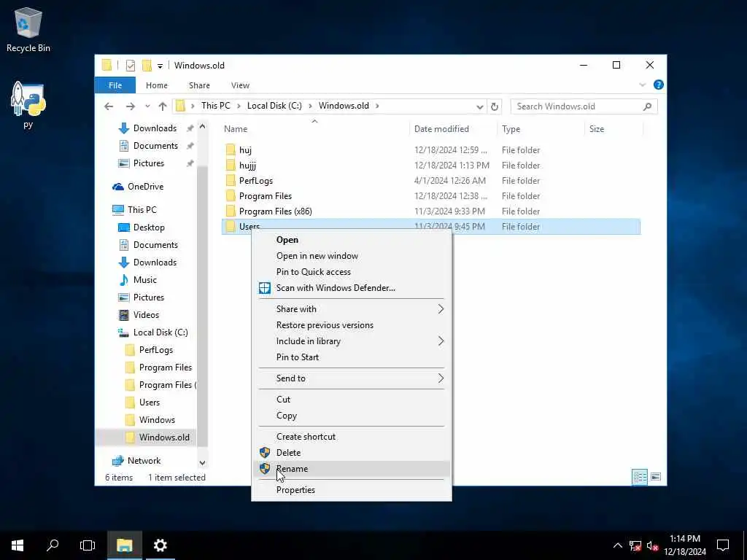Expand chevron after Windows.old in breadcrumb
The width and height of the screenshot is (747, 560).
point(377,106)
